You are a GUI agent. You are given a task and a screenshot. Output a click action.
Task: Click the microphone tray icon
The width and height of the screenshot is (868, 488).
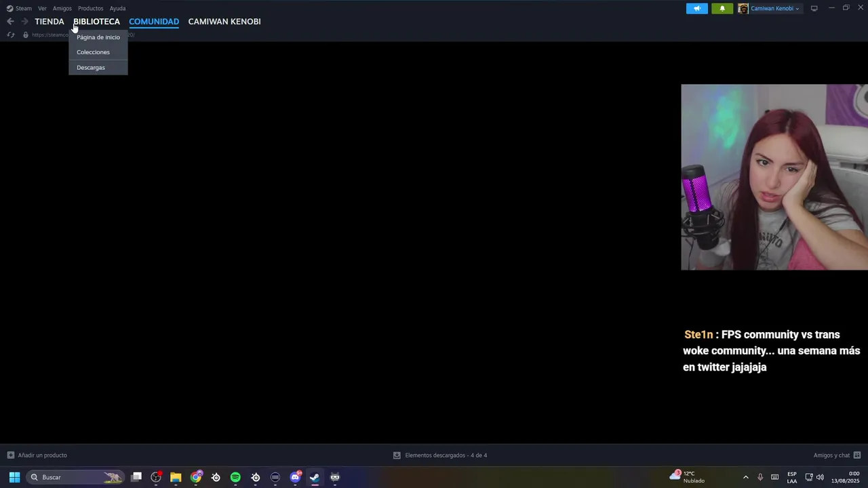tap(760, 477)
